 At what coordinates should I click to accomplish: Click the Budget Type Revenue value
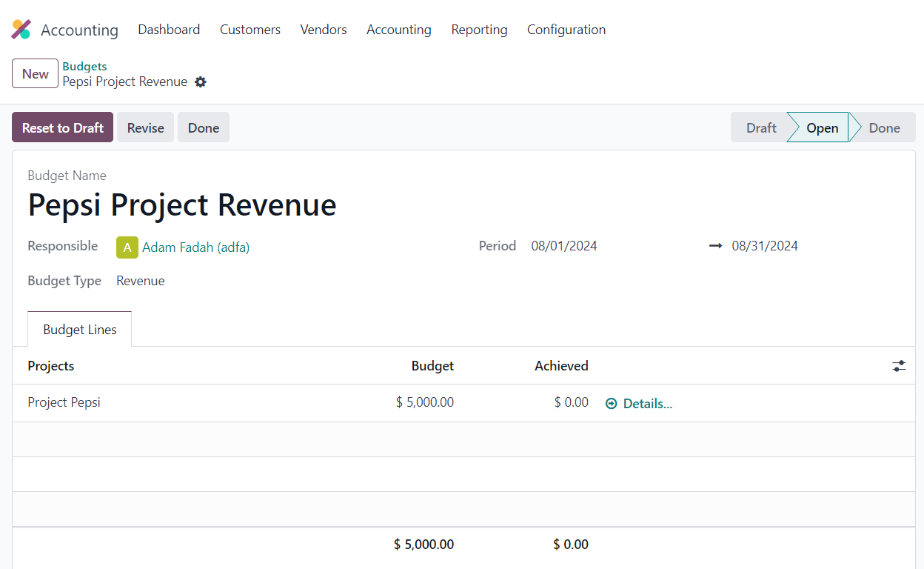coord(141,281)
